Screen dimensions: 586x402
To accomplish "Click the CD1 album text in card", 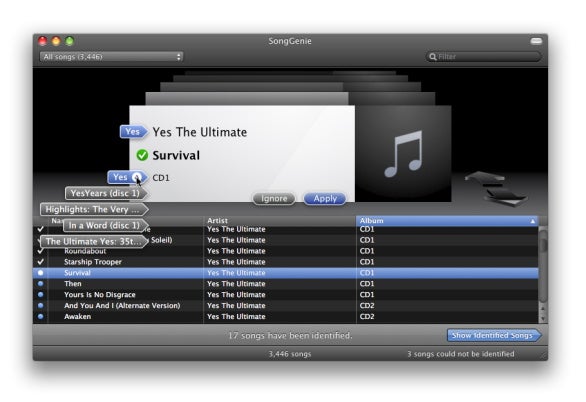I will tap(161, 178).
